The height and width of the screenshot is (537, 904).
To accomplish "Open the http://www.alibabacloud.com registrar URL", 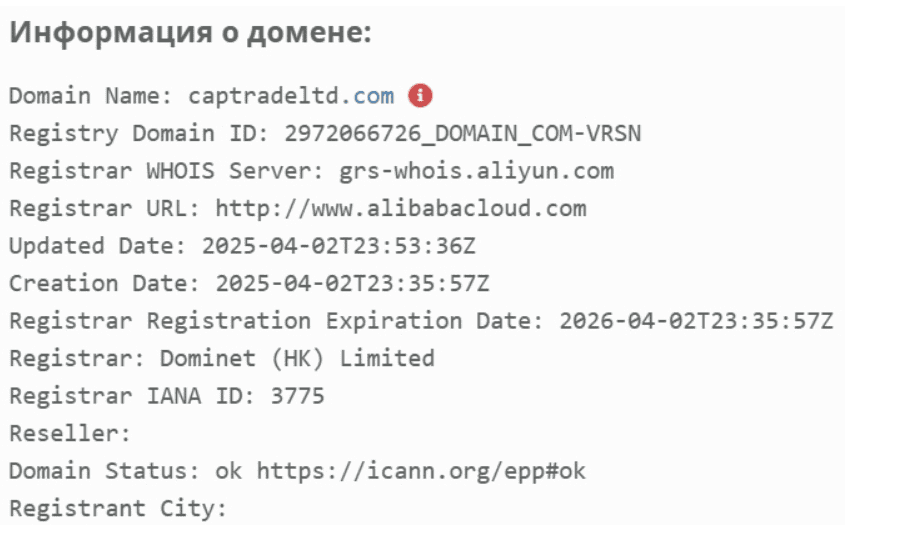I will point(401,209).
